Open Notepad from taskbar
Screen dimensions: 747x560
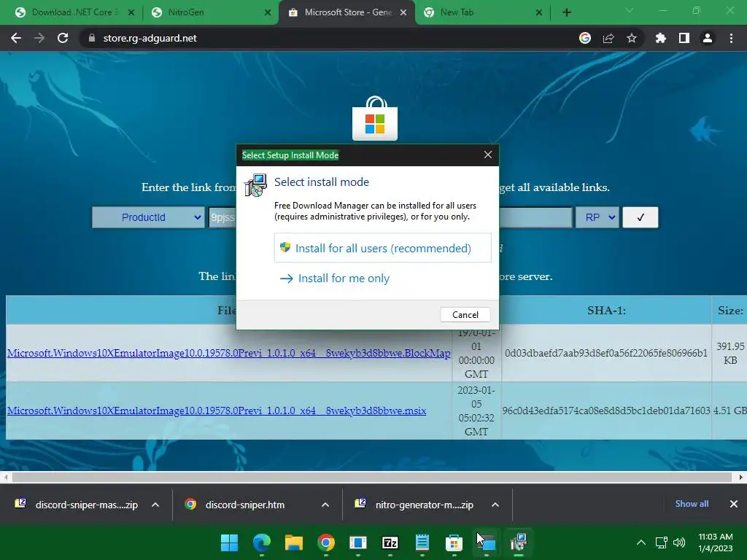coord(422,542)
